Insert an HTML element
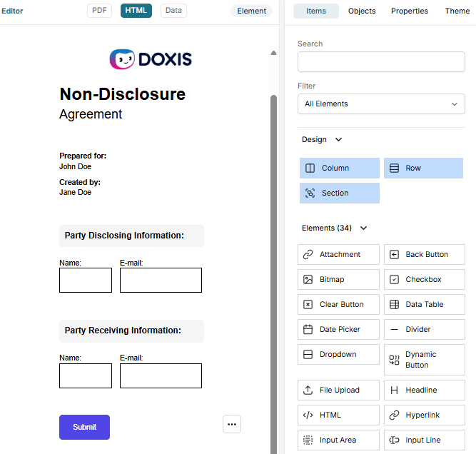 pos(338,415)
